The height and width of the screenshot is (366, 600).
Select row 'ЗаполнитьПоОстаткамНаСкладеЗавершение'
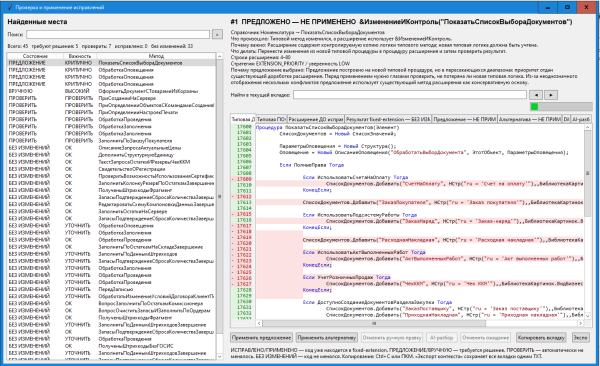click(111, 247)
